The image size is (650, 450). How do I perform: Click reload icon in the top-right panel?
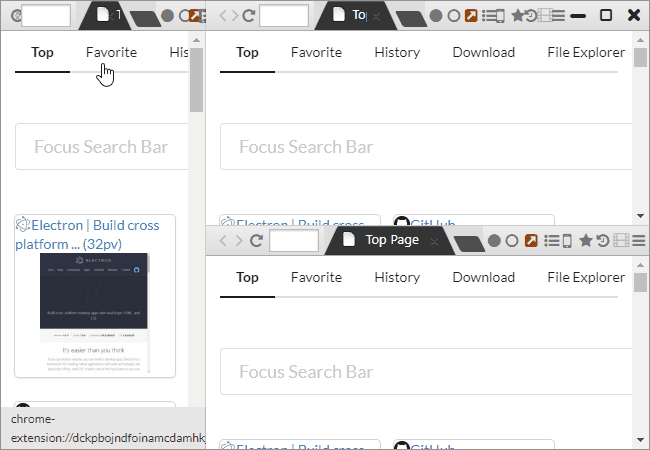tap(249, 16)
